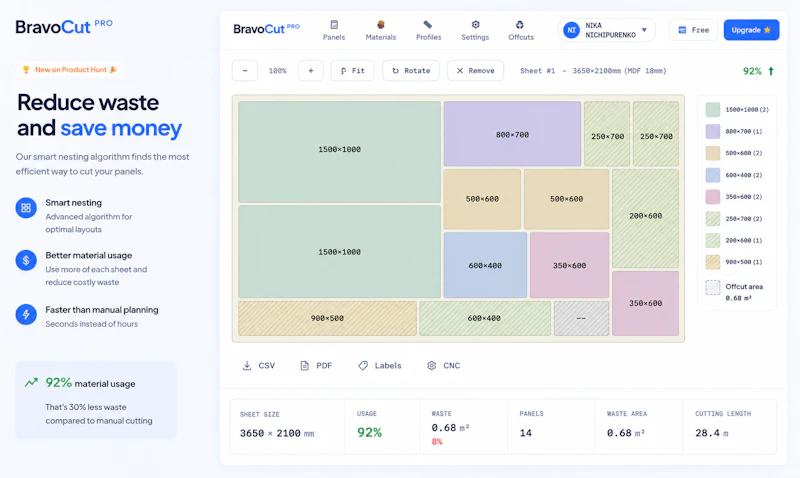Click the hatched 200×600 legend swatch
800x478 pixels.
click(x=712, y=240)
